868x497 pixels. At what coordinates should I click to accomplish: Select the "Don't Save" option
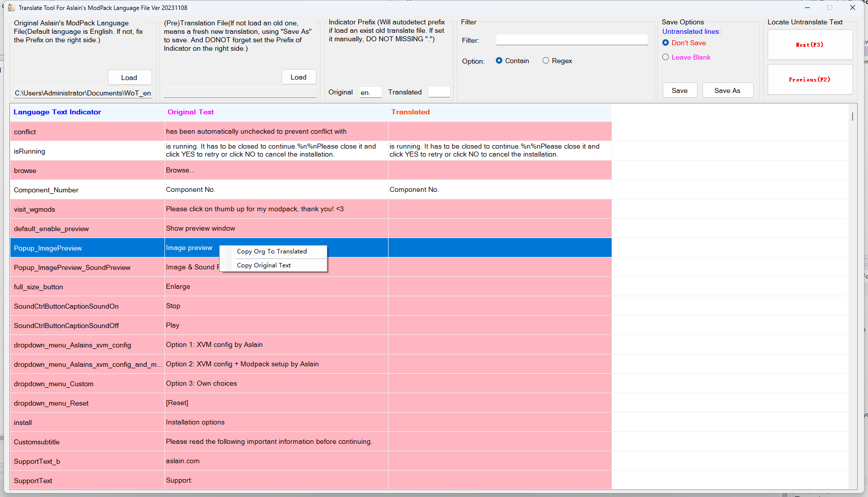[x=666, y=43]
